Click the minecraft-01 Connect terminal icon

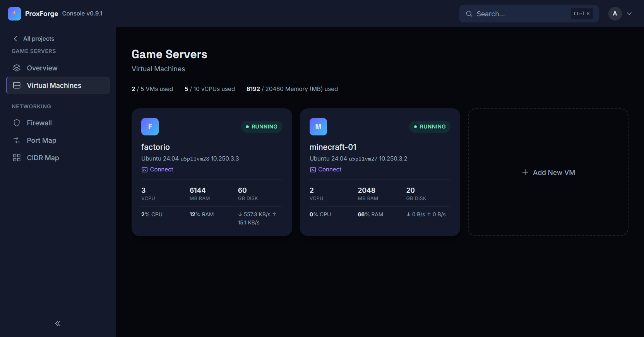coord(313,169)
